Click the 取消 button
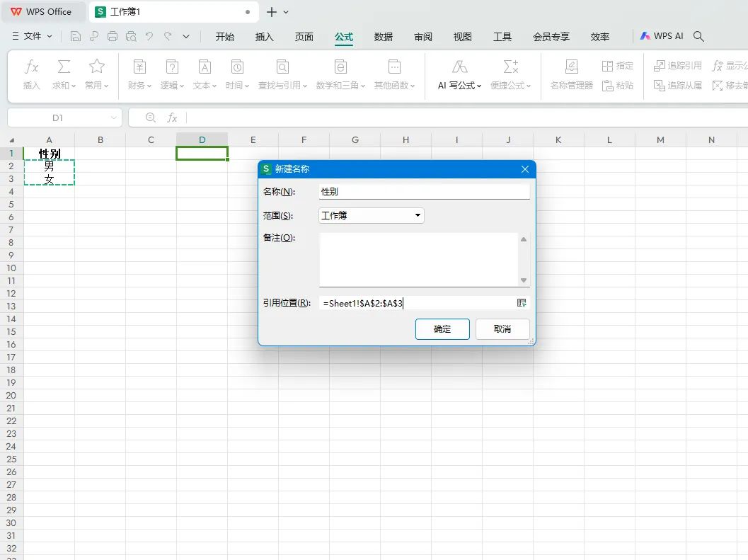Viewport: 748px width, 560px height. pyautogui.click(x=502, y=329)
